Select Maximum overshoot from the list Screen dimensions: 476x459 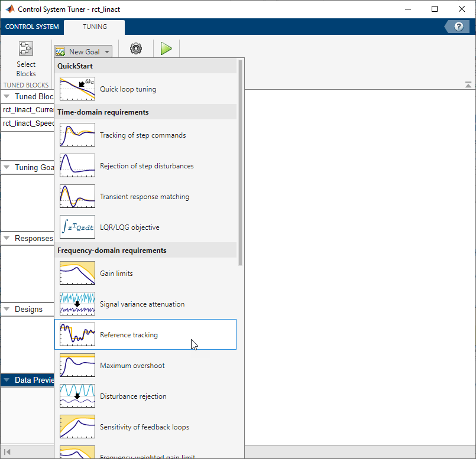[x=132, y=366]
